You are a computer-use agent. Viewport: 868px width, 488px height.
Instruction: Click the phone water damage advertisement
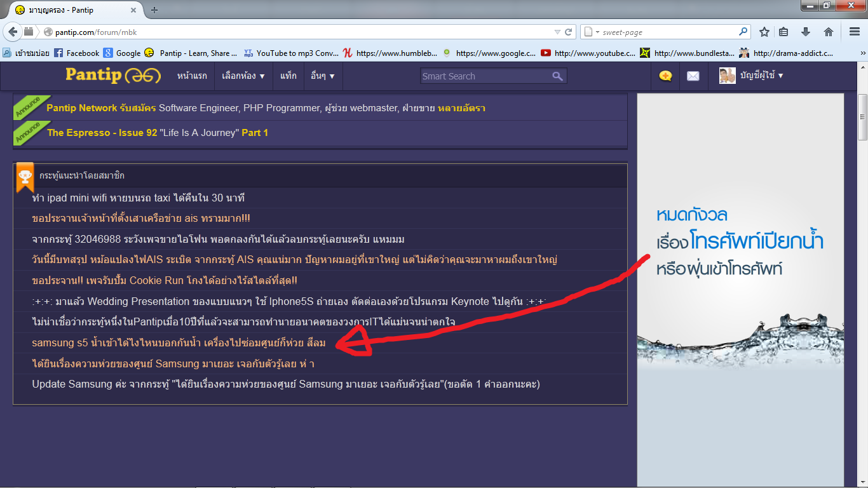click(740, 291)
